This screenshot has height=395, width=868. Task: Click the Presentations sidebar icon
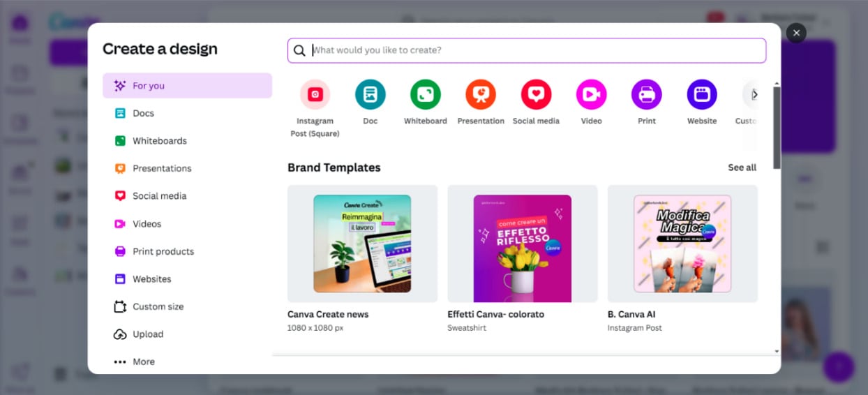point(120,168)
